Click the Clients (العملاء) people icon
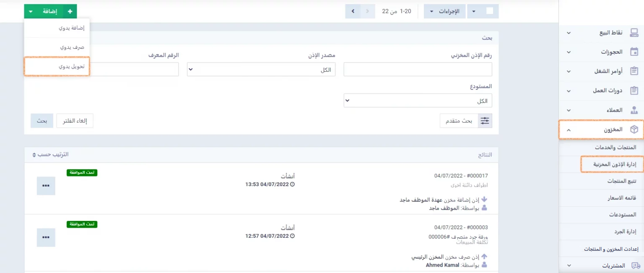This screenshot has width=644, height=273. pyautogui.click(x=634, y=110)
